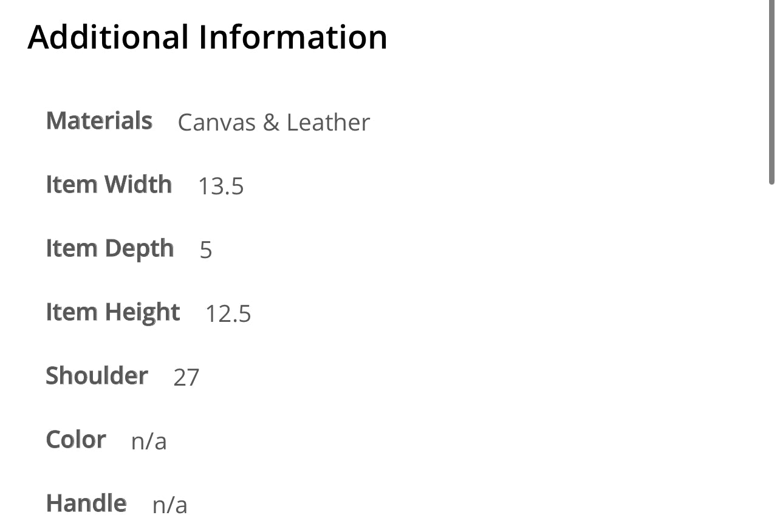The height and width of the screenshot is (532, 780).
Task: Click the shoulder value 27
Action: click(x=186, y=378)
